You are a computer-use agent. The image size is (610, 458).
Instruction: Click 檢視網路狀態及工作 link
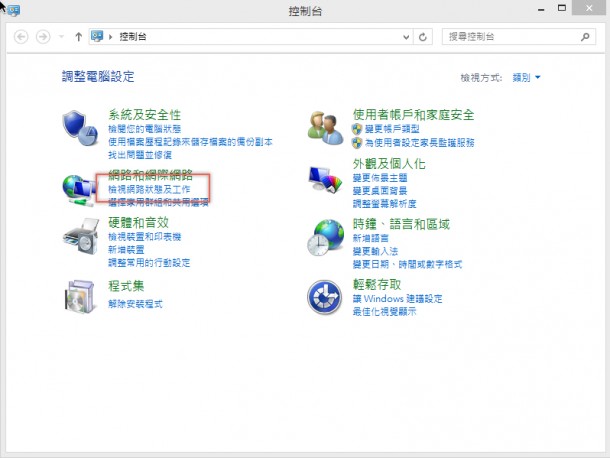pos(149,189)
